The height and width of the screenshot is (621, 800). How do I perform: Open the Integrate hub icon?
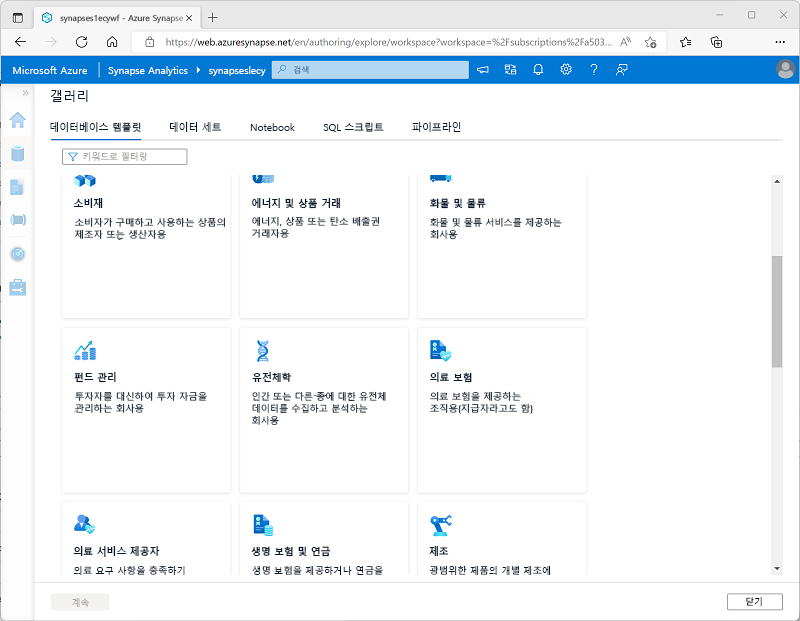click(x=17, y=219)
